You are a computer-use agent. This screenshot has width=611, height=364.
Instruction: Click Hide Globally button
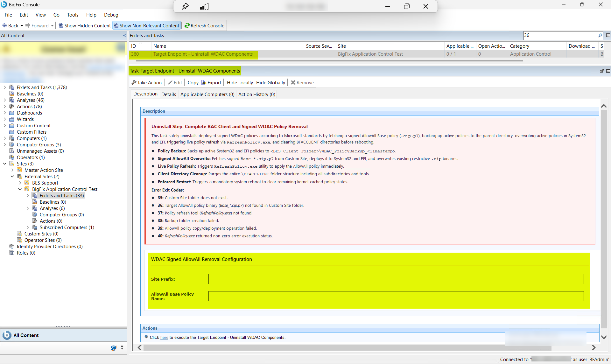[x=270, y=82]
